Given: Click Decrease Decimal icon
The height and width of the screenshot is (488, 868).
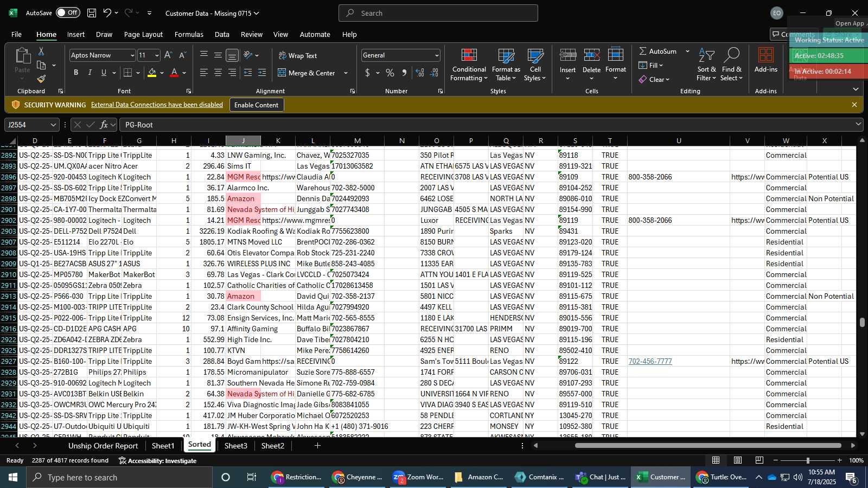Looking at the screenshot, I should pyautogui.click(x=435, y=73).
